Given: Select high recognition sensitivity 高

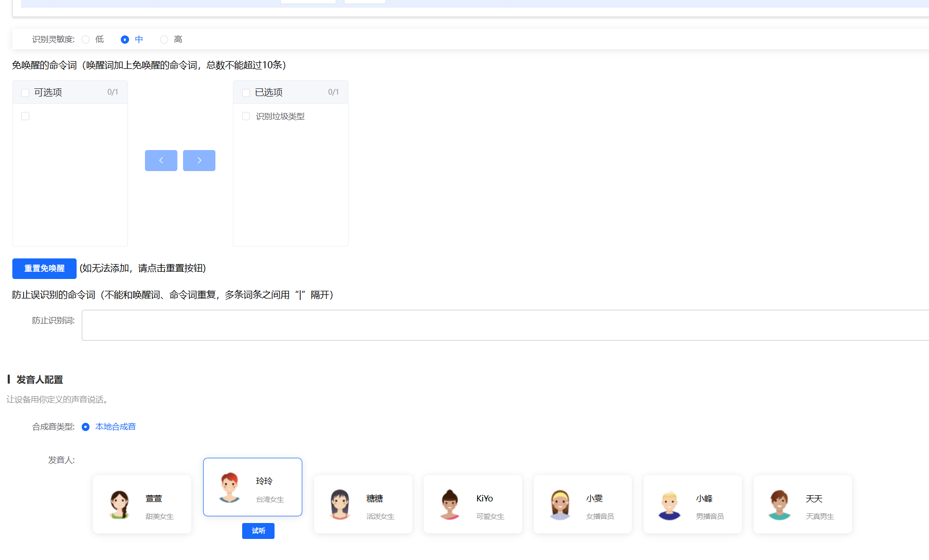Looking at the screenshot, I should pos(164,40).
